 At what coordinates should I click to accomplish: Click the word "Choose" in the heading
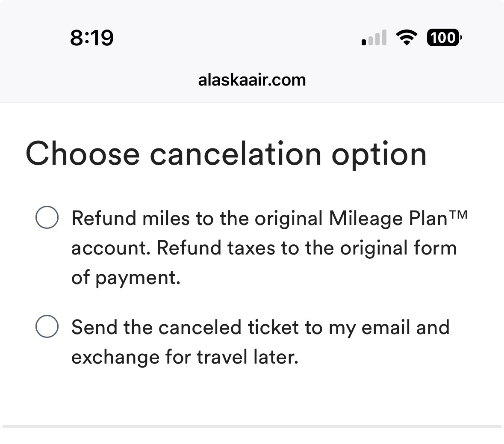click(x=83, y=154)
